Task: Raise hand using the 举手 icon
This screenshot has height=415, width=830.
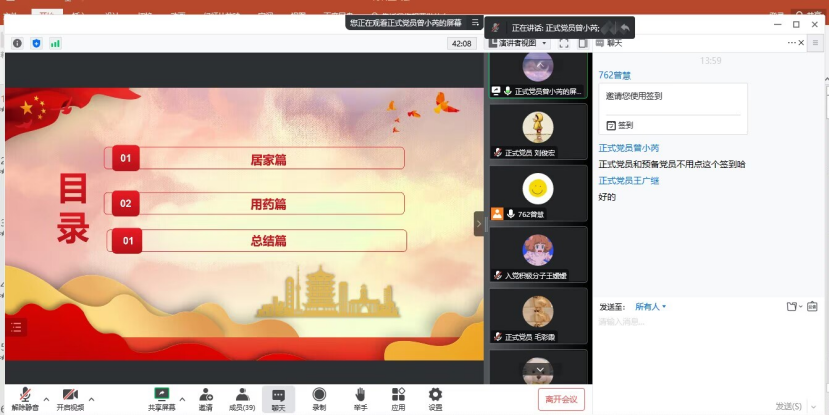Action: (360, 396)
